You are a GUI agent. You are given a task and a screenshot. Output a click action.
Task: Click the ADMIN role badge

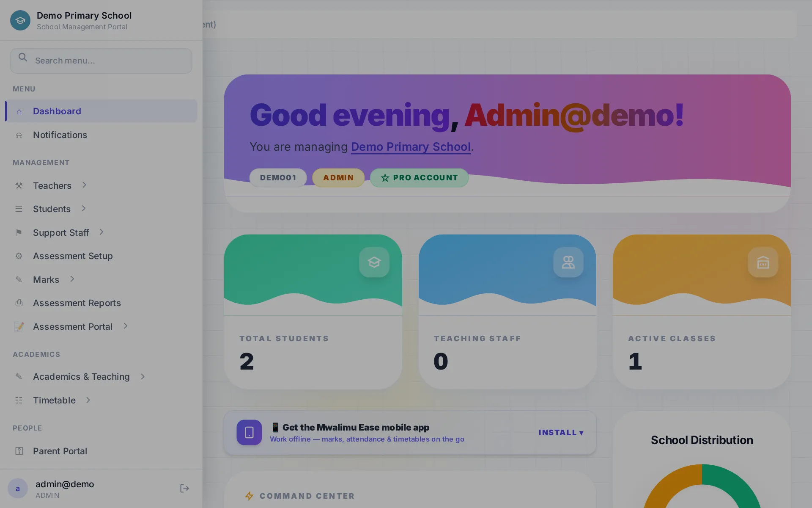tap(338, 178)
